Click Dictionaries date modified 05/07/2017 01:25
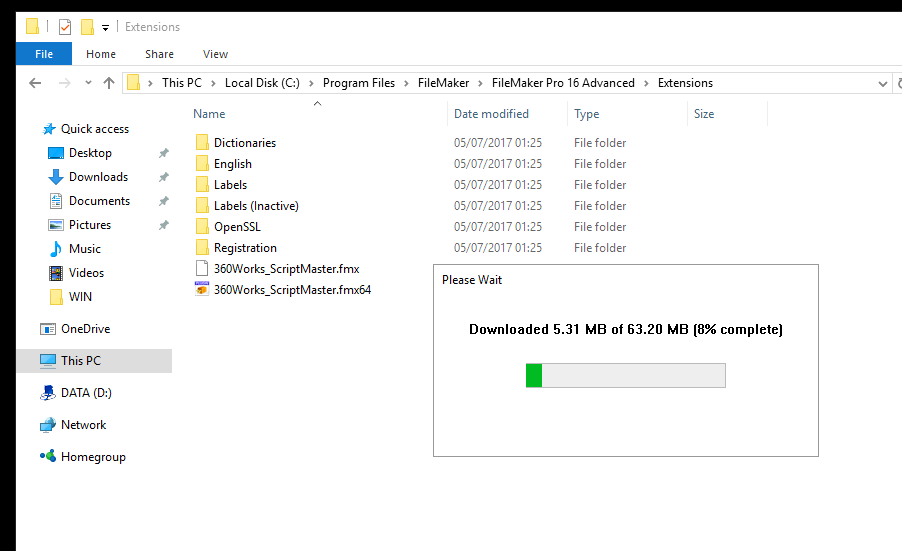 tap(498, 143)
